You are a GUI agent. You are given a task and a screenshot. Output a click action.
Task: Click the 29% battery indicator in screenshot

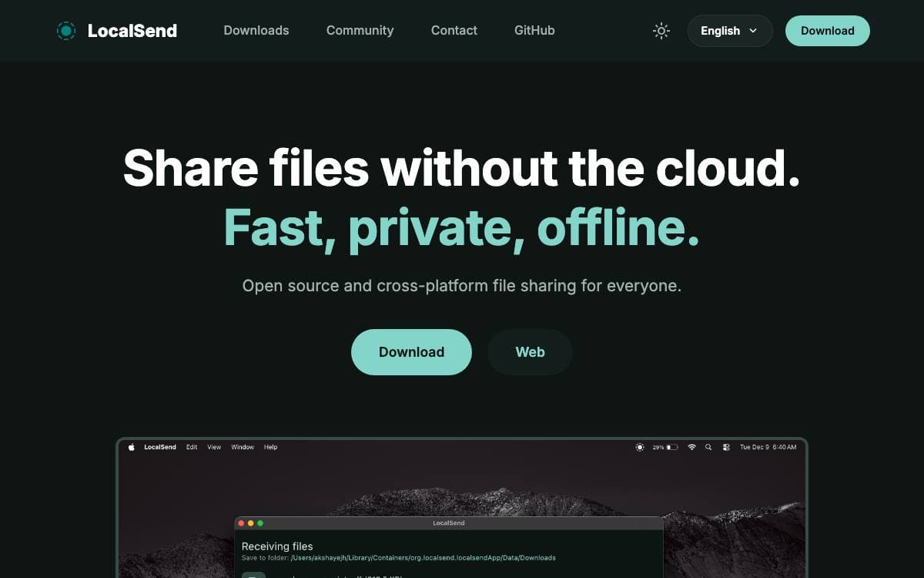[x=666, y=447]
